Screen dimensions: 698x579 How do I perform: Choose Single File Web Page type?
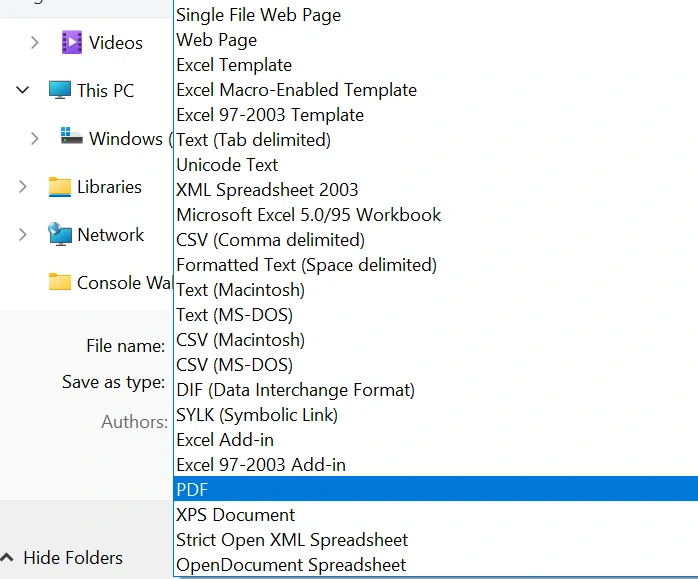436,15
